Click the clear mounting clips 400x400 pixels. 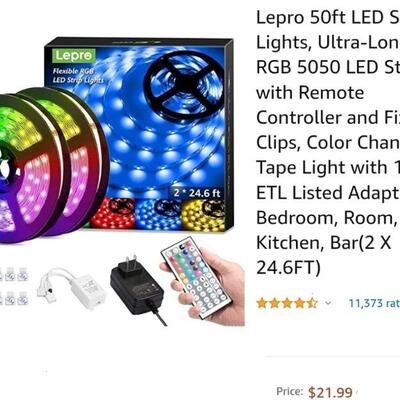click(14, 287)
